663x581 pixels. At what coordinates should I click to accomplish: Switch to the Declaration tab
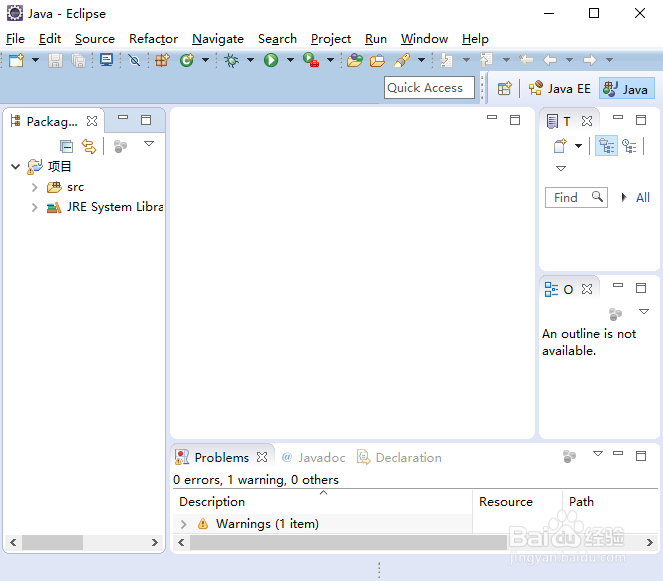[x=400, y=457]
